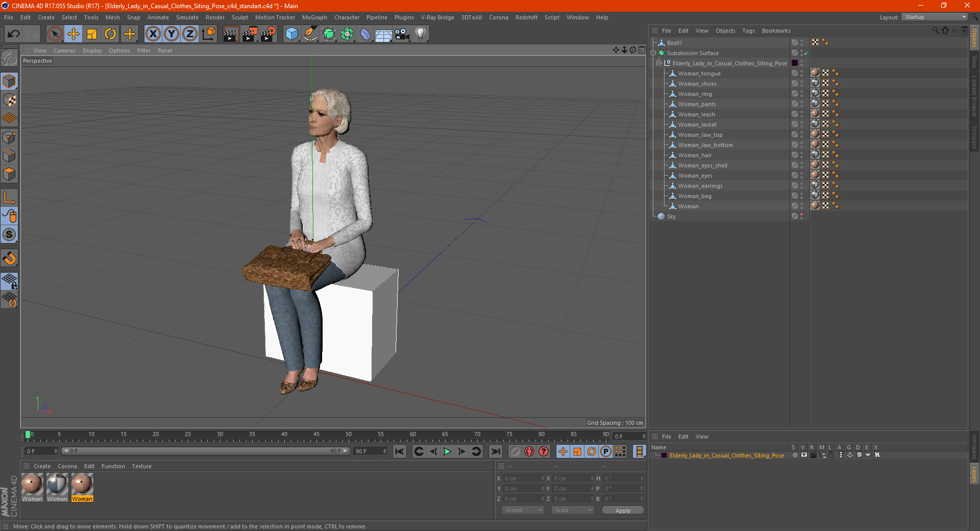Open the MoGraph menu
Image resolution: width=980 pixels, height=531 pixels.
[314, 17]
